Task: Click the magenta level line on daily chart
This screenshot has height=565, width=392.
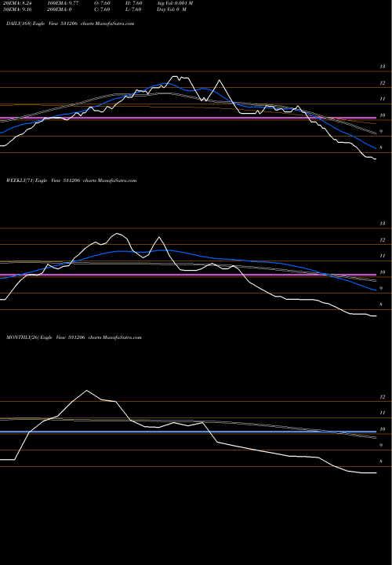Action: click(x=188, y=118)
